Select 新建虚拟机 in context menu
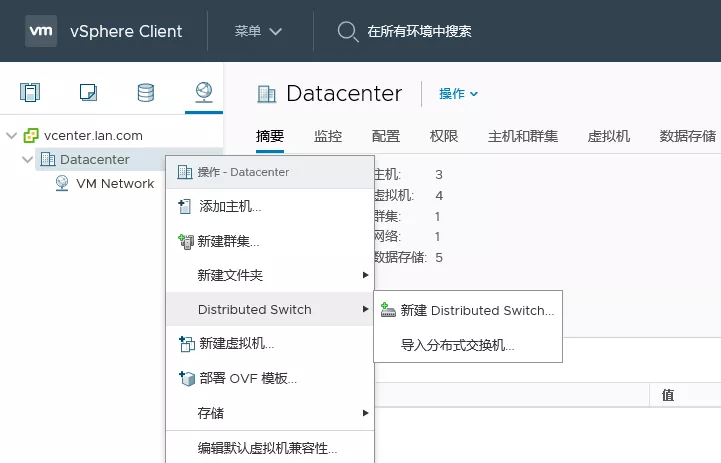Screen dimensions: 721x463 tap(235, 344)
